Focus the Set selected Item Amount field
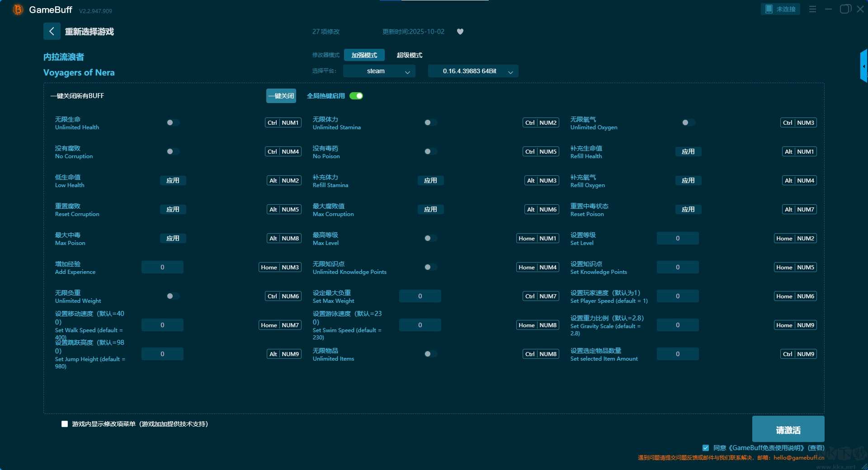The height and width of the screenshot is (470, 868). pyautogui.click(x=678, y=354)
